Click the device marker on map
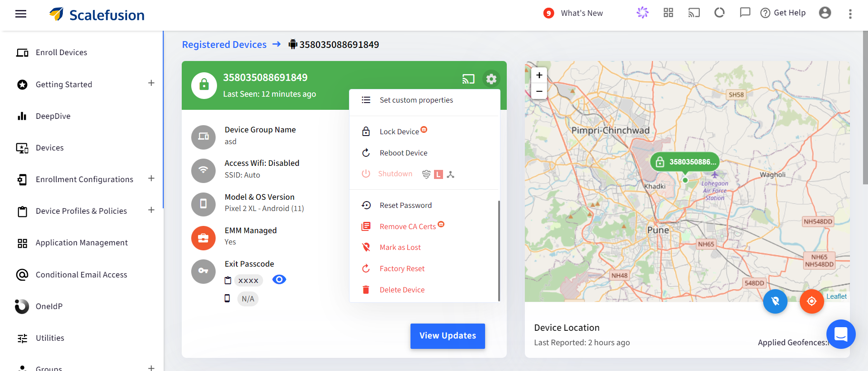The width and height of the screenshot is (868, 371). coord(685,162)
